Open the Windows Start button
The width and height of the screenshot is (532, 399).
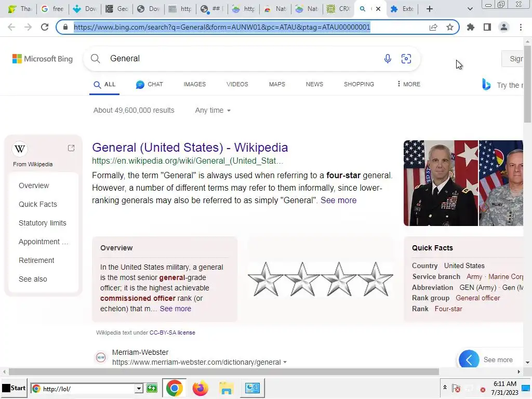coord(14,388)
